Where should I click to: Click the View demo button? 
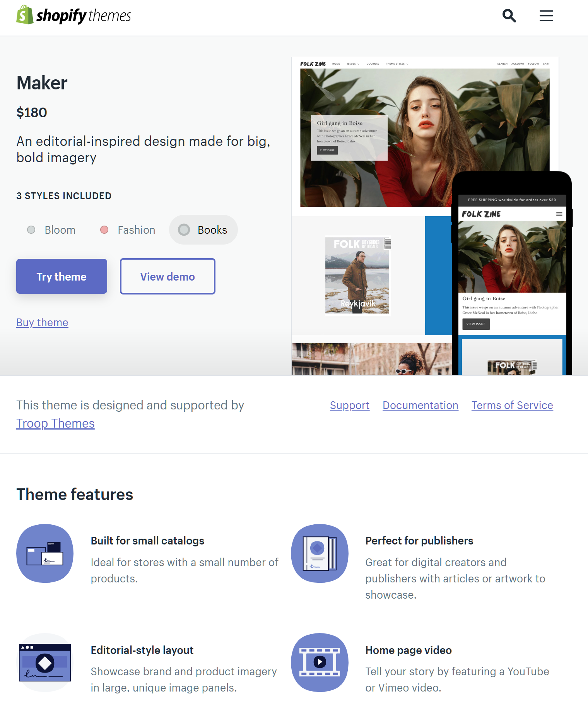click(168, 276)
